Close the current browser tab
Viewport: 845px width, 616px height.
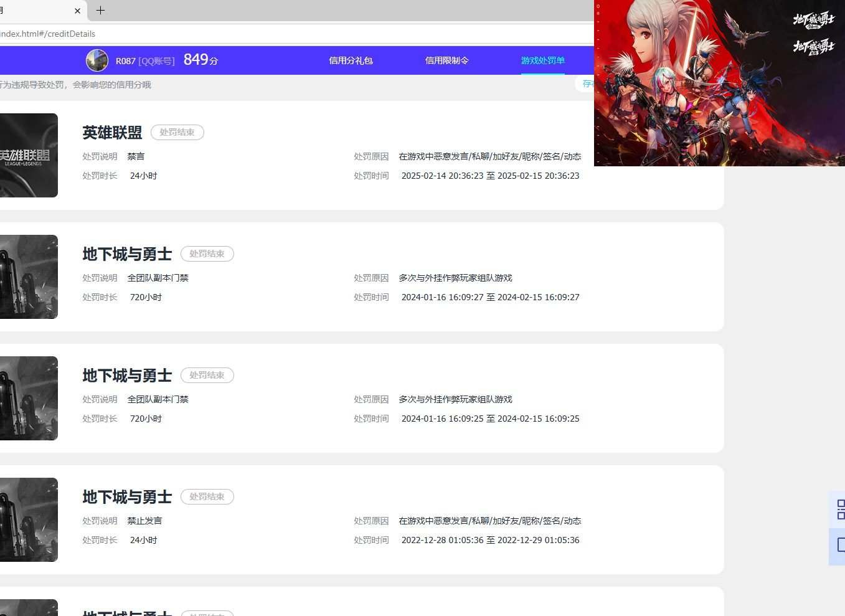pos(77,11)
